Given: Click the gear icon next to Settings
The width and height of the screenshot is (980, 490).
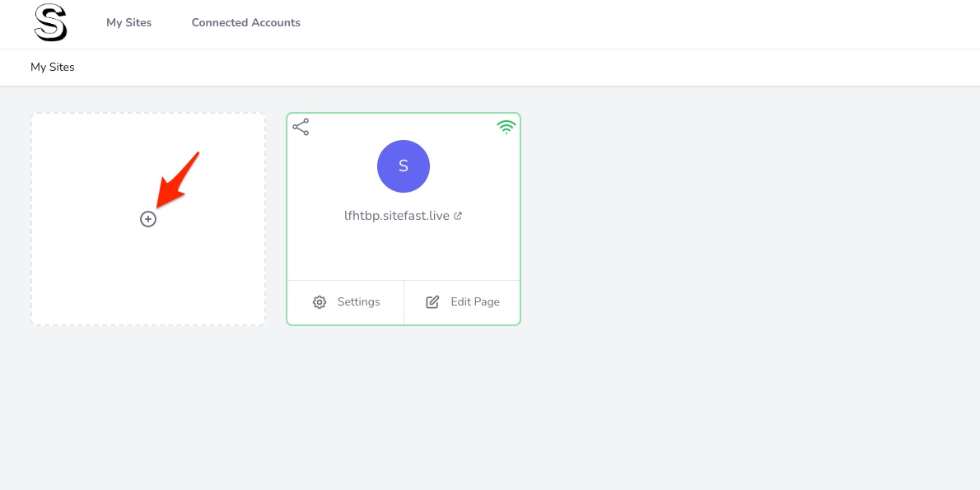Looking at the screenshot, I should 320,302.
